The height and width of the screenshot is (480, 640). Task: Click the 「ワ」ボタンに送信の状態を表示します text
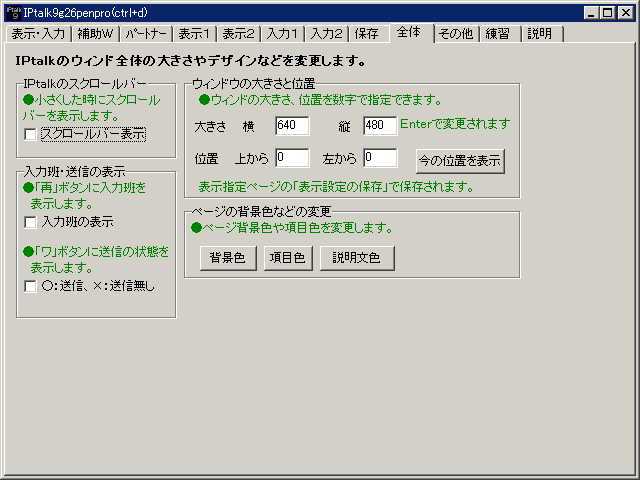tap(96, 260)
